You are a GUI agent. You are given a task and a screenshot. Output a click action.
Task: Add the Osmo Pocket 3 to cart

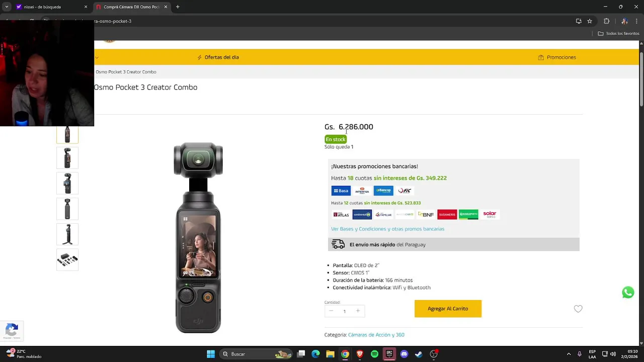[x=448, y=309]
